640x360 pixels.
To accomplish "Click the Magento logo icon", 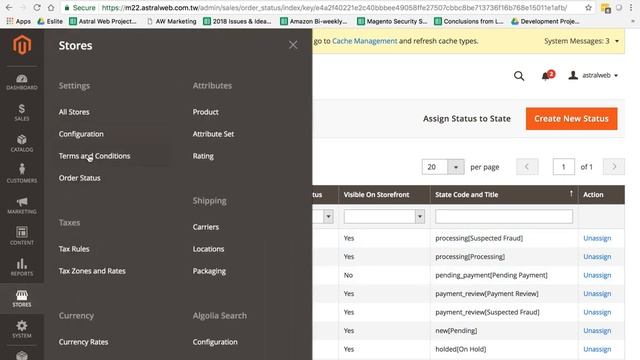I will click(x=22, y=44).
